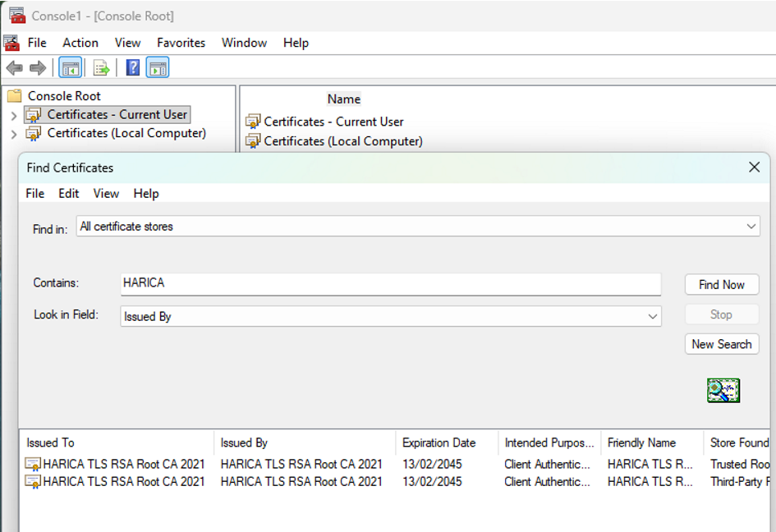This screenshot has height=532, width=776.
Task: Click the magnifier search animation icon
Action: click(x=723, y=391)
